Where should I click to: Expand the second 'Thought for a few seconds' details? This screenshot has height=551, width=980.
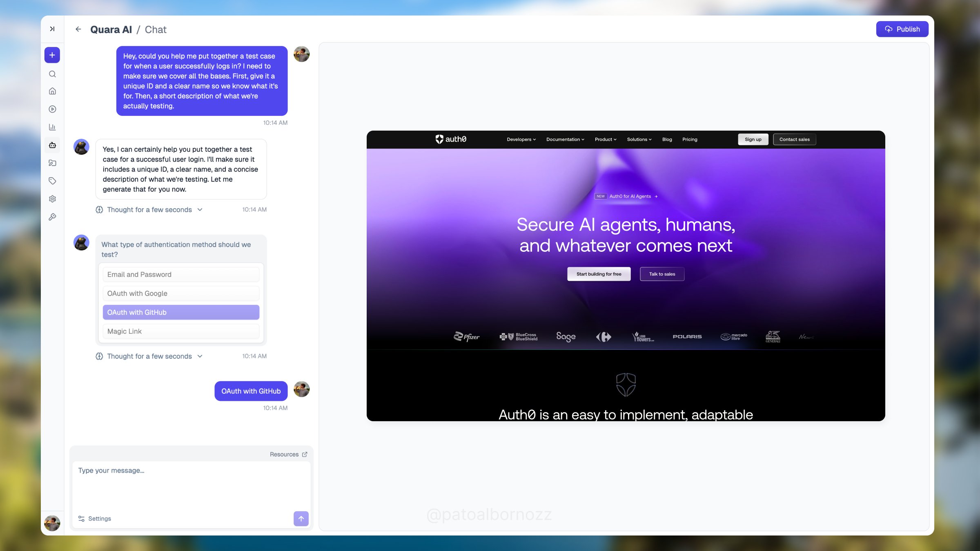click(x=149, y=356)
